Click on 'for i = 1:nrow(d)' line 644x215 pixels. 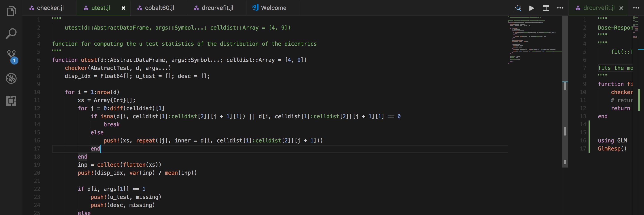(x=92, y=92)
